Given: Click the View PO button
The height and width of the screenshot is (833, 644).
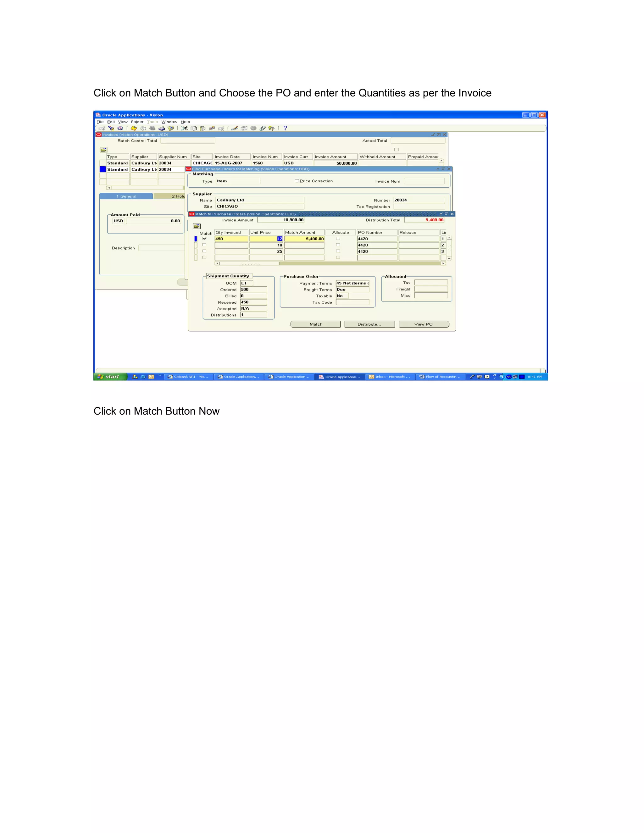Looking at the screenshot, I should [424, 324].
